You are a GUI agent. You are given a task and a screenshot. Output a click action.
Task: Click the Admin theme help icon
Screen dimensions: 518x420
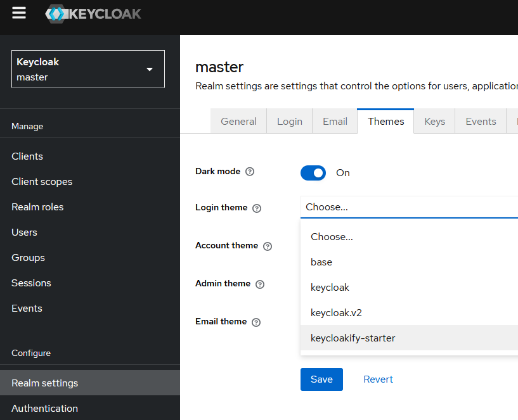tap(260, 284)
